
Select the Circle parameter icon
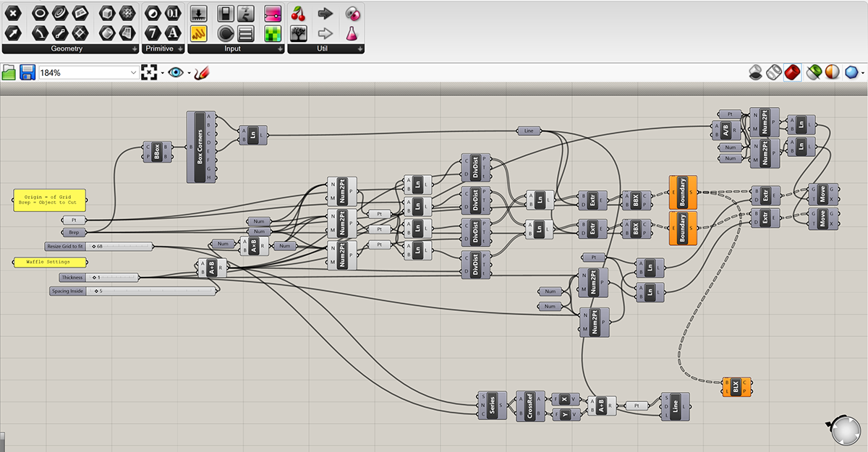[x=39, y=13]
